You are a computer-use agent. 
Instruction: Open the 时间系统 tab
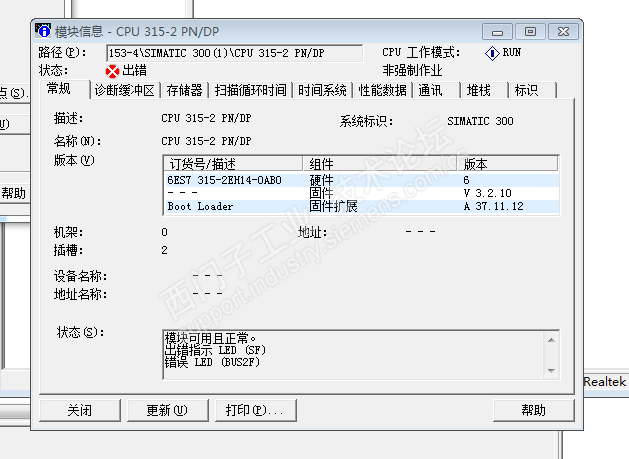point(322,90)
